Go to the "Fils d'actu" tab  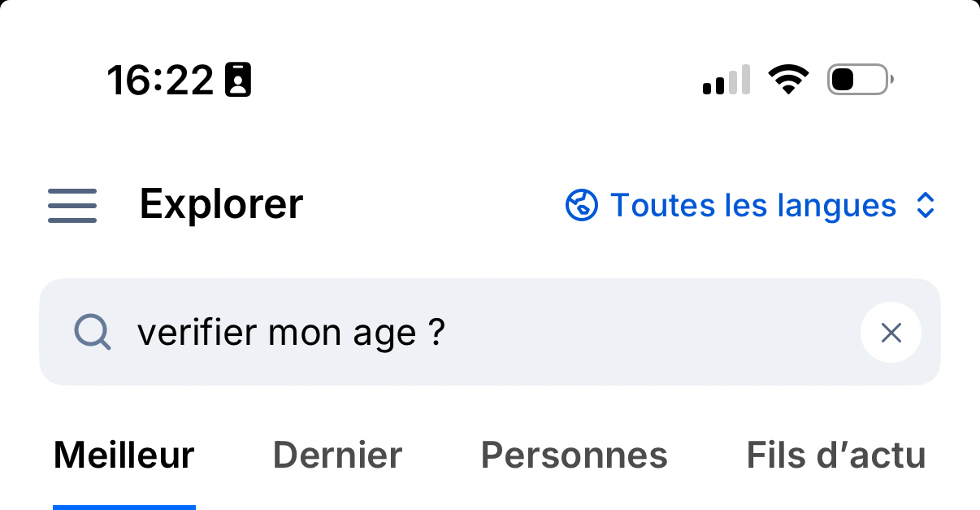tap(835, 456)
